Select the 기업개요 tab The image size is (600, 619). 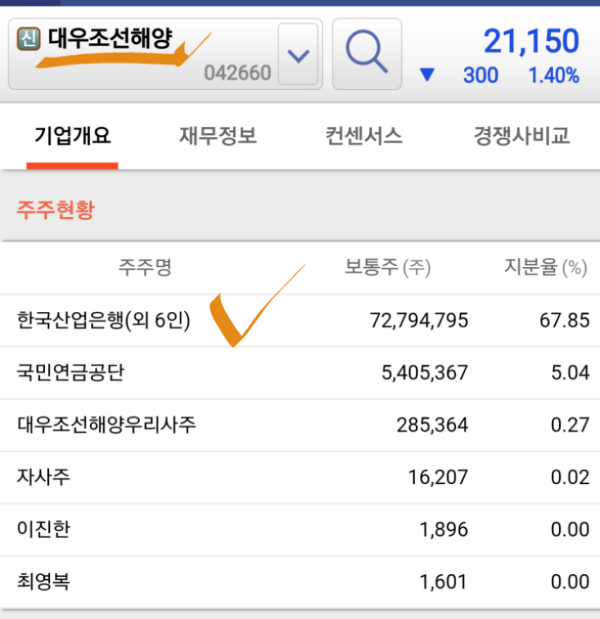(72, 136)
